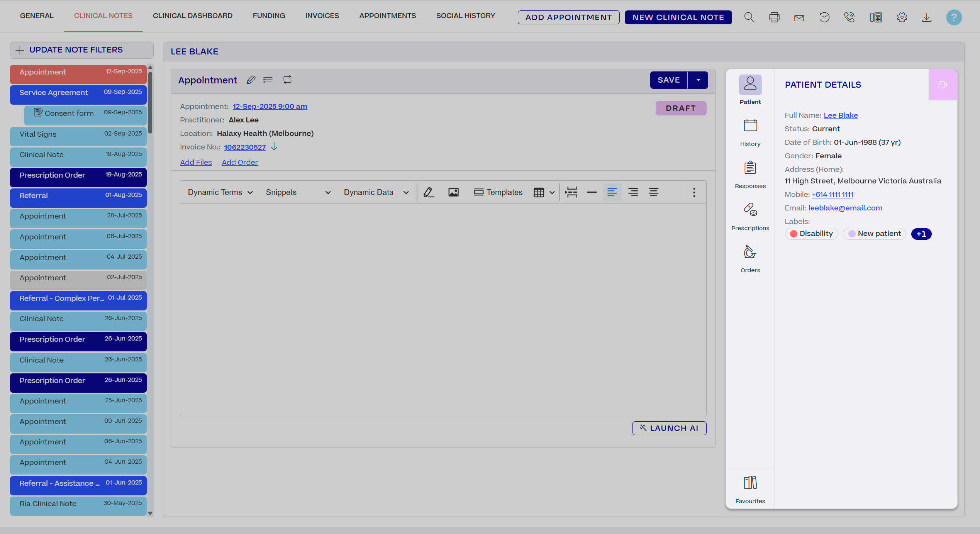Click the insert image icon in editor toolbar
Screen dimensions: 980x534
point(453,192)
